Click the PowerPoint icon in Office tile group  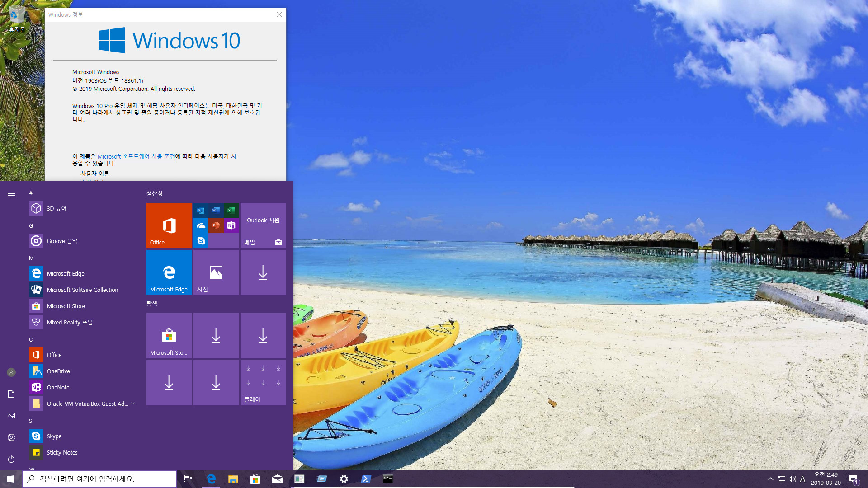pos(216,225)
